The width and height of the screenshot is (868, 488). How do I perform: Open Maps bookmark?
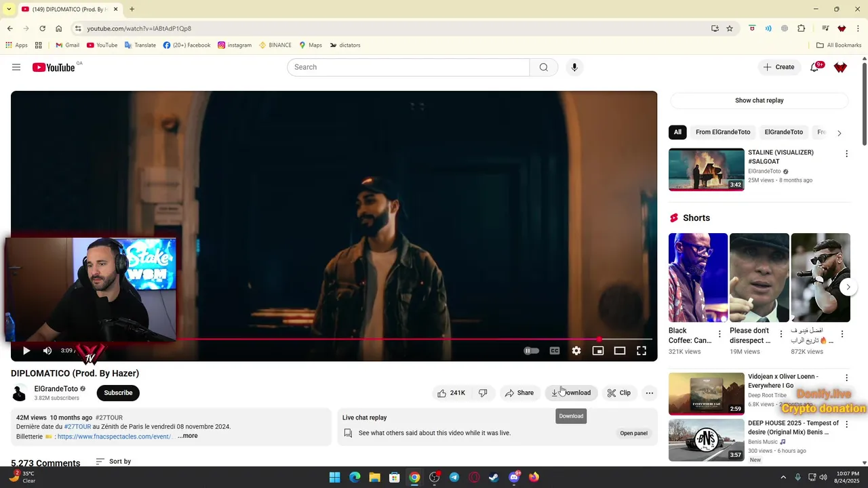point(311,45)
